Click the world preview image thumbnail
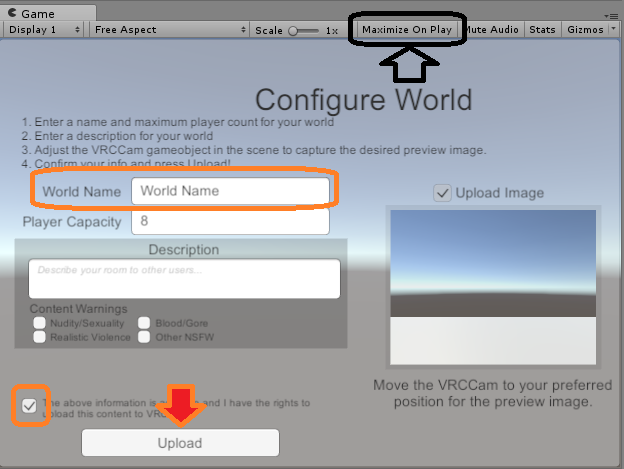624x469 pixels. click(x=493, y=287)
